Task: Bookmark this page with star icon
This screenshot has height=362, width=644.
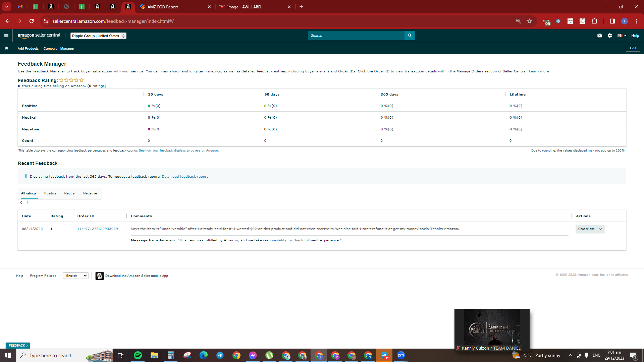Action: (529, 21)
